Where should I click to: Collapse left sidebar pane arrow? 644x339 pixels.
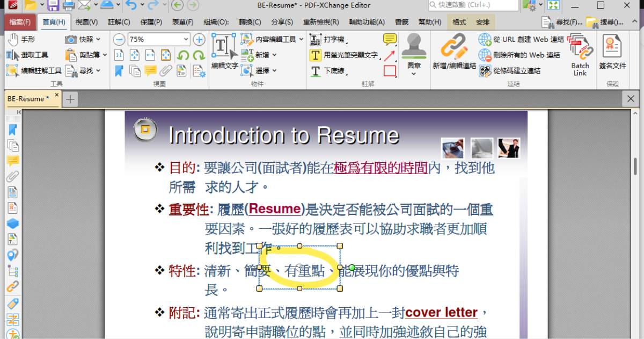19,112
